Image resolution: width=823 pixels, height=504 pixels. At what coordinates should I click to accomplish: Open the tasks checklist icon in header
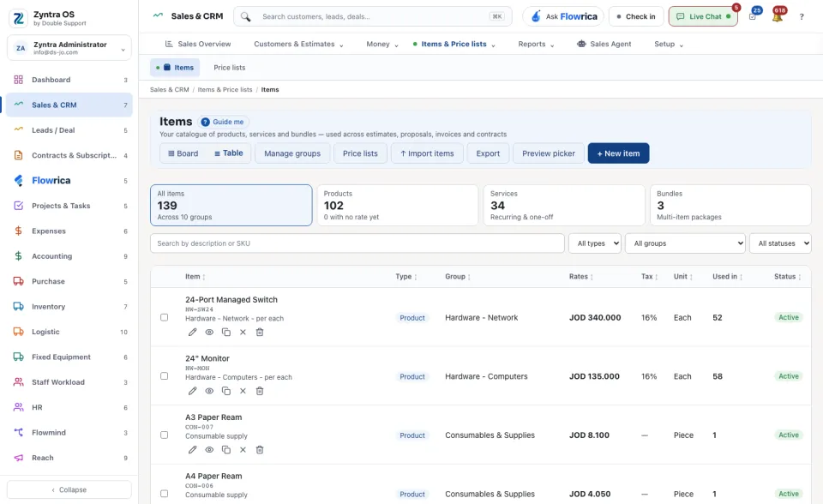click(753, 17)
